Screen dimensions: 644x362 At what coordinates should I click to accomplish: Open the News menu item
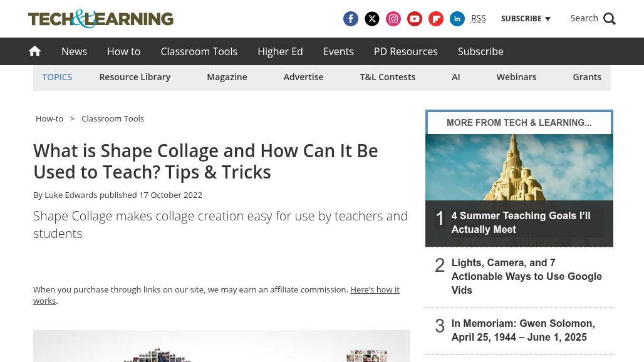pyautogui.click(x=75, y=51)
